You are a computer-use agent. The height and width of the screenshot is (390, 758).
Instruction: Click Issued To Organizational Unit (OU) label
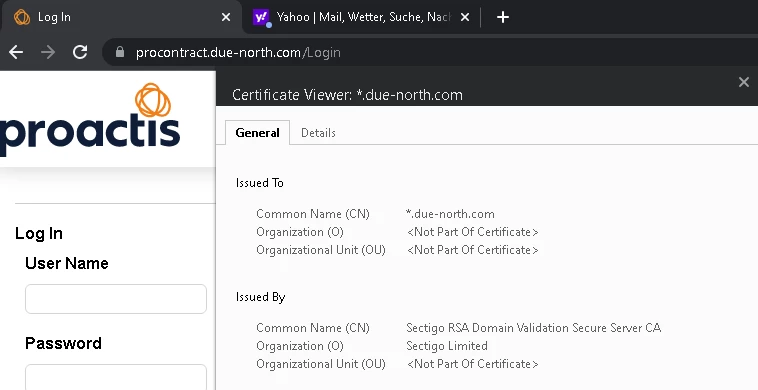(321, 250)
